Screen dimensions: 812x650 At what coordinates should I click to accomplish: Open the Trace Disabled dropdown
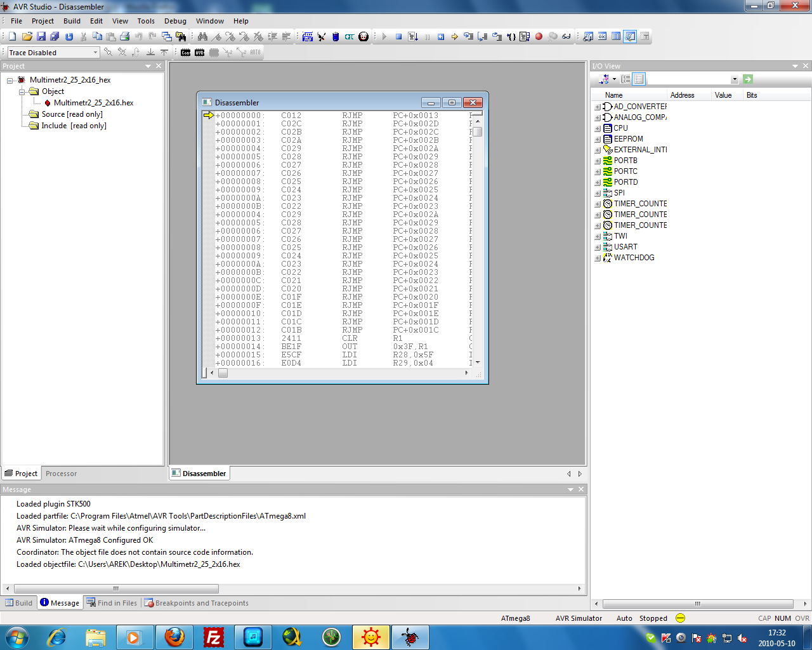(x=96, y=53)
